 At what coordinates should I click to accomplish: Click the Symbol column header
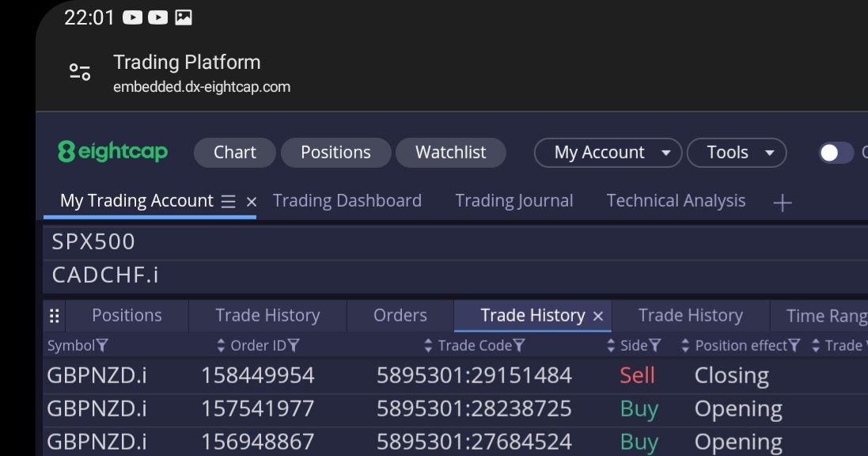71,346
